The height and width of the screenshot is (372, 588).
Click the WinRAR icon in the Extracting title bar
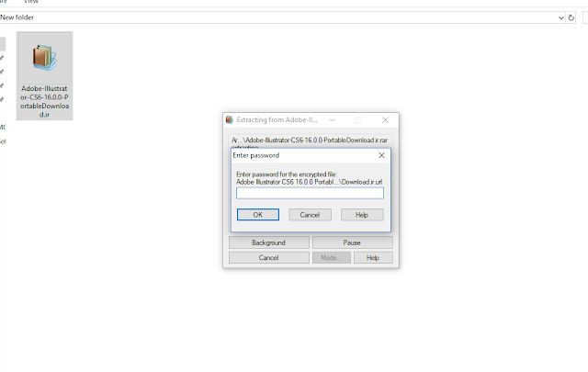[x=229, y=119]
